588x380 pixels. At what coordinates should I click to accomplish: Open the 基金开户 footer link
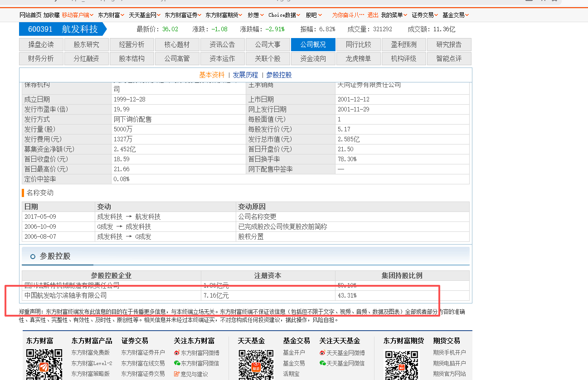(x=294, y=353)
